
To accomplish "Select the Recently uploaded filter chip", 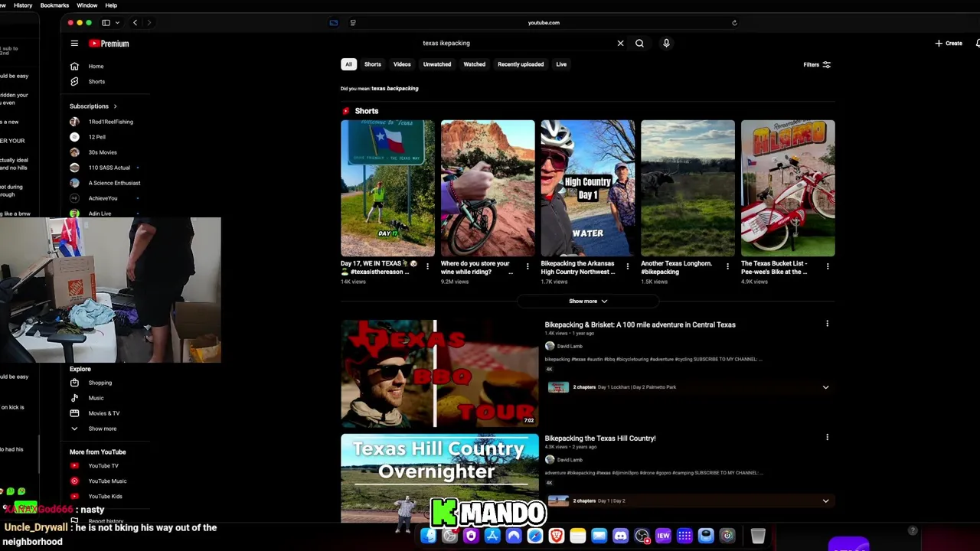I will (521, 64).
